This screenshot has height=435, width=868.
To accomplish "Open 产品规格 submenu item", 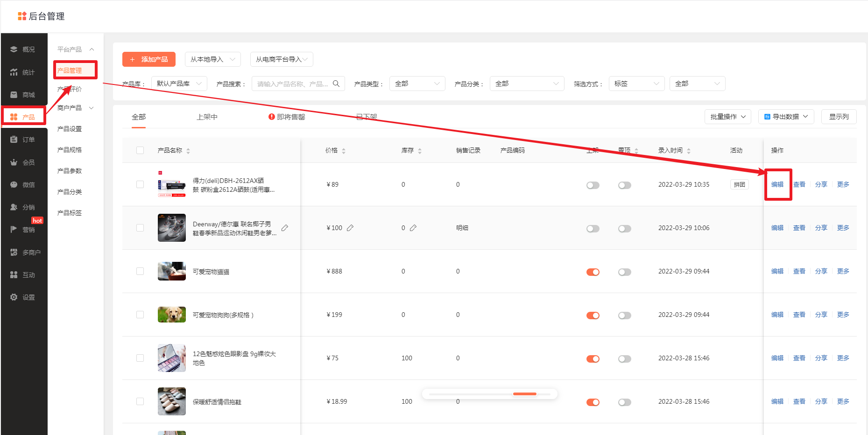I will (x=70, y=150).
